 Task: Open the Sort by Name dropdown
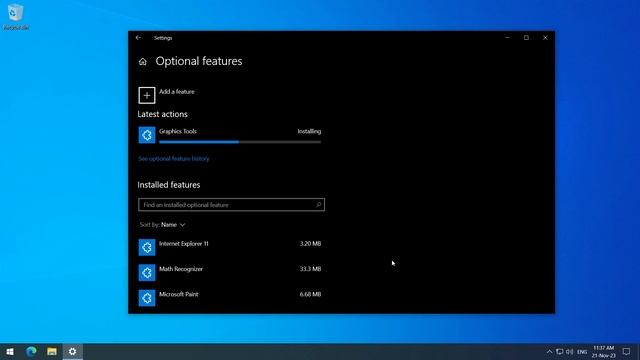pyautogui.click(x=162, y=225)
